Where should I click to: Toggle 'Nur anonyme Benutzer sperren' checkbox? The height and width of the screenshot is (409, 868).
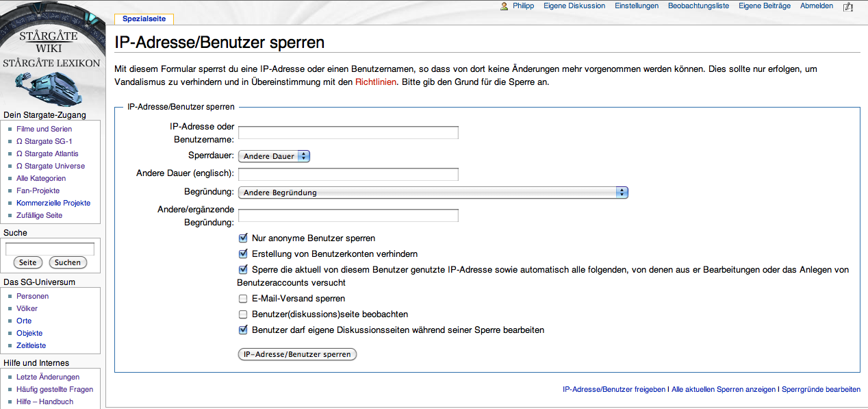243,238
